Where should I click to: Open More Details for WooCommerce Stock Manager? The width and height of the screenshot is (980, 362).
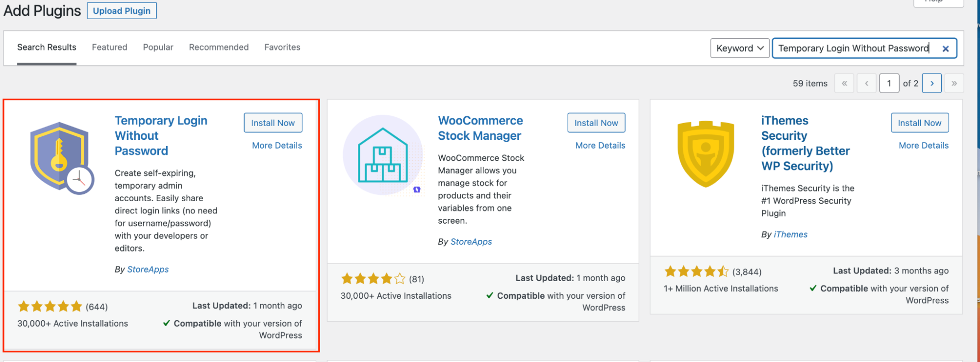pyautogui.click(x=600, y=145)
